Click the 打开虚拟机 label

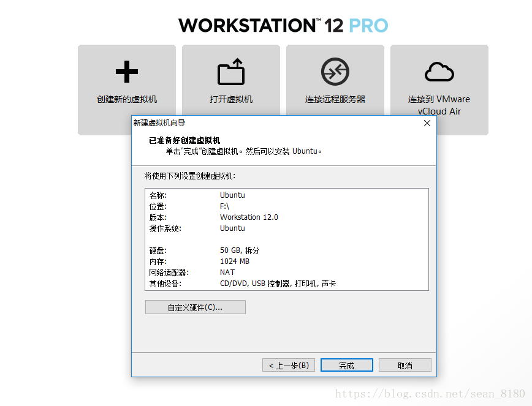point(231,99)
